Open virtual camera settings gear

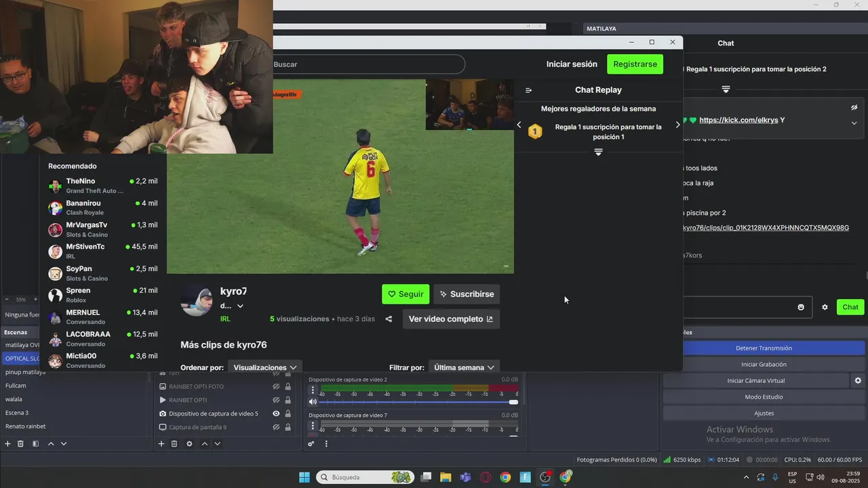tap(858, 381)
